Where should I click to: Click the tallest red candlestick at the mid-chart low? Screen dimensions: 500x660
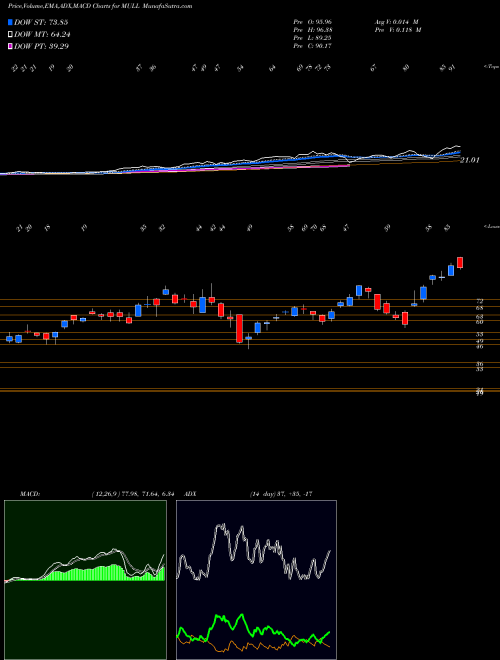click(239, 328)
